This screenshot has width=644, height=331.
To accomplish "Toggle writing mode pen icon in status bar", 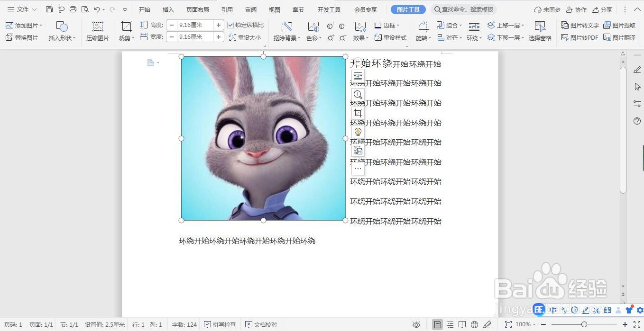I will [487, 324].
